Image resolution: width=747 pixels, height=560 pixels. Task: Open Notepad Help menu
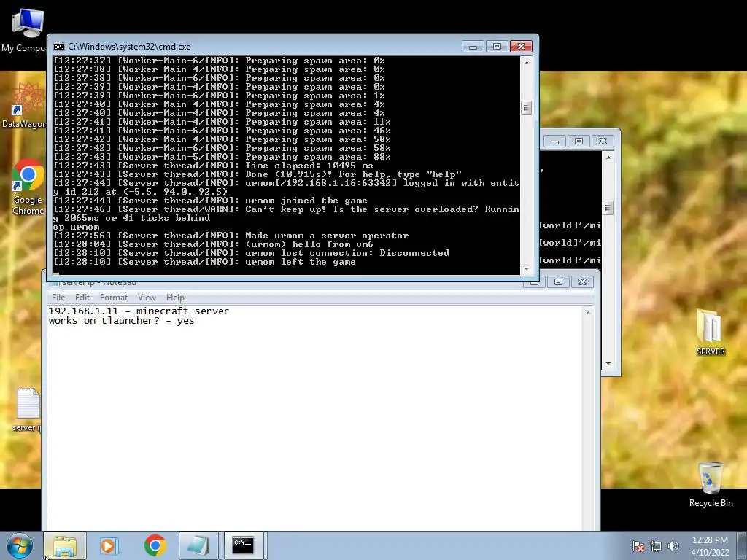pyautogui.click(x=175, y=297)
